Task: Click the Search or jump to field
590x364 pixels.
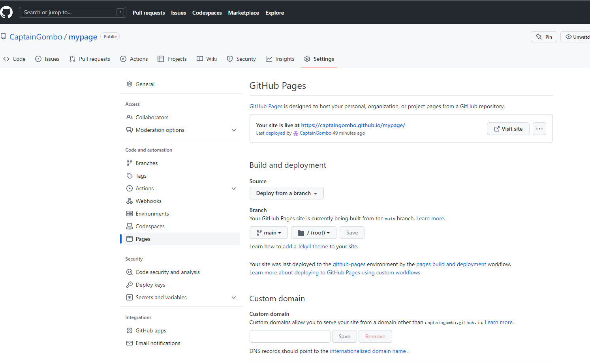Action: (73, 12)
